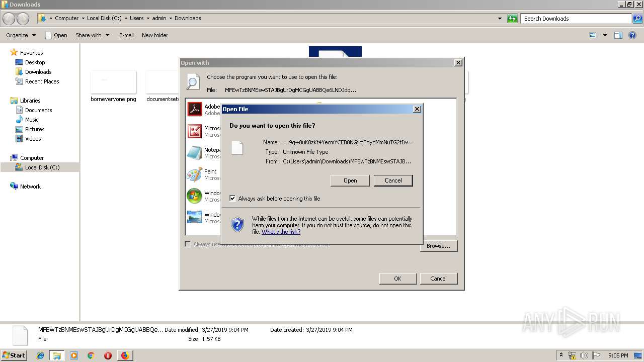Open Google Chrome from the taskbar
644x362 pixels.
pos(91,355)
